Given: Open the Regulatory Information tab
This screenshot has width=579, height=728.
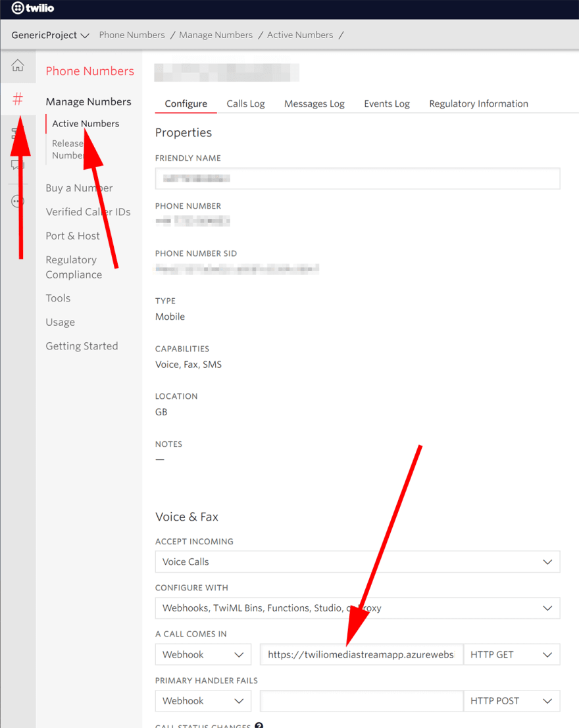Looking at the screenshot, I should [x=478, y=103].
